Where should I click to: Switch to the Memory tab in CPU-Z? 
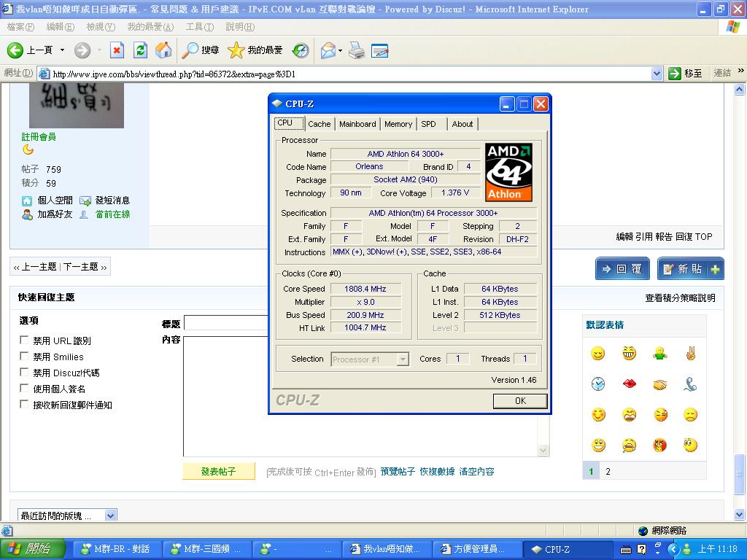(x=398, y=124)
